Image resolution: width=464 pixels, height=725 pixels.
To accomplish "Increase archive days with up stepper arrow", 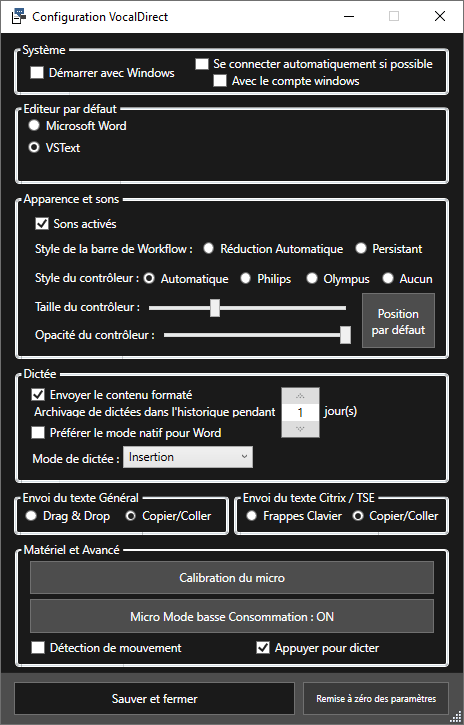I will pyautogui.click(x=300, y=395).
